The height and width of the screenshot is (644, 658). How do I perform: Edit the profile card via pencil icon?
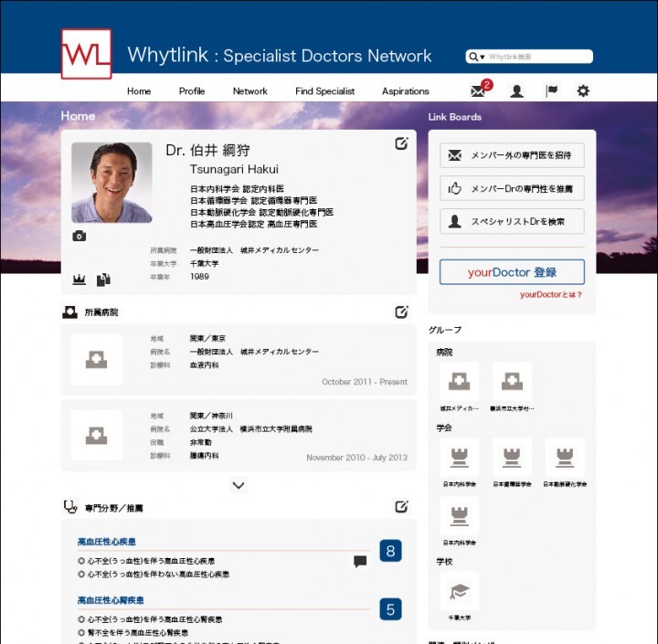(401, 143)
